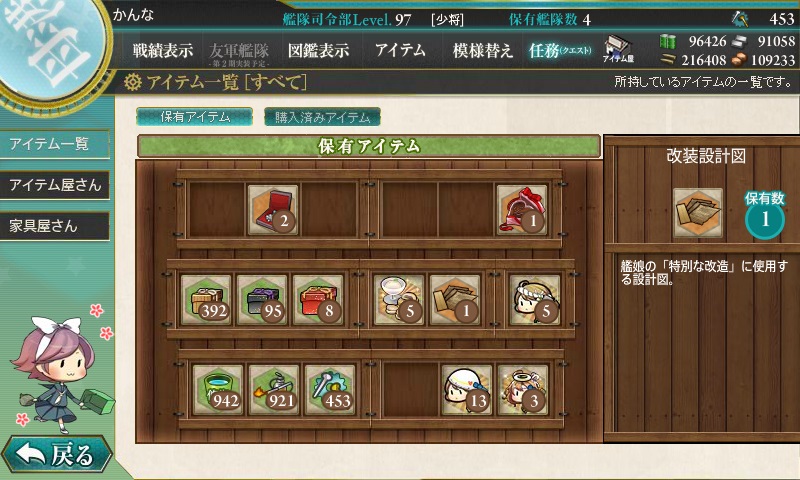
Task: Open the red furniture box with 8
Action: (318, 300)
